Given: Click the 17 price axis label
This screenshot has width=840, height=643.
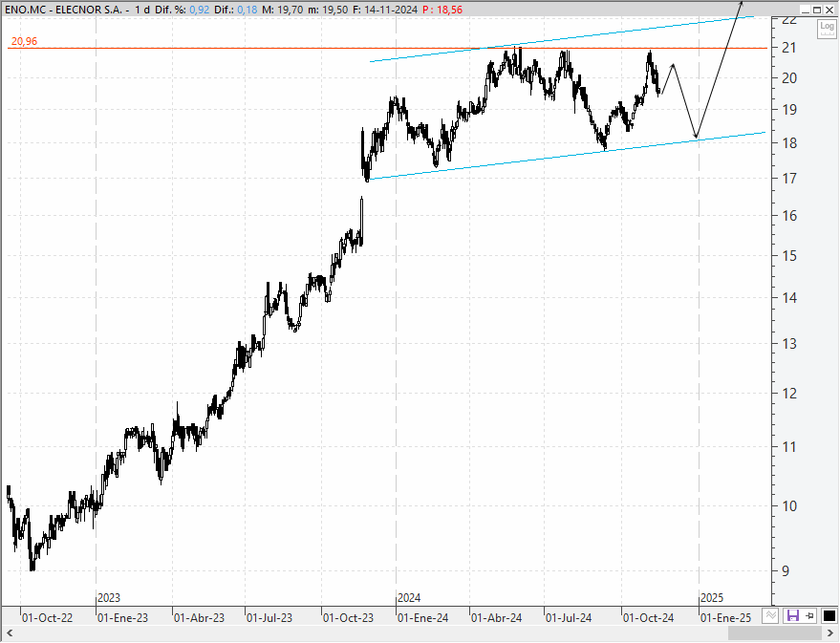Looking at the screenshot, I should tap(789, 179).
